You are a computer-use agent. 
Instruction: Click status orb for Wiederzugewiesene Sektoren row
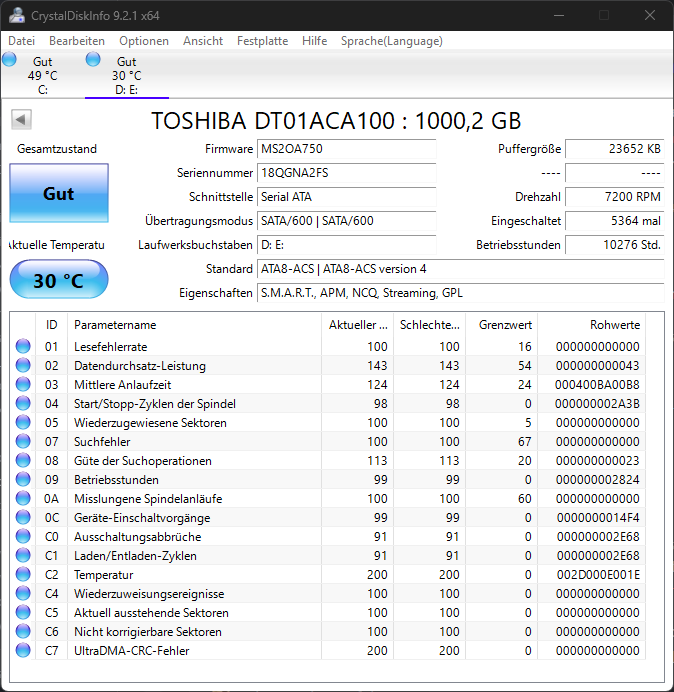[x=23, y=422]
